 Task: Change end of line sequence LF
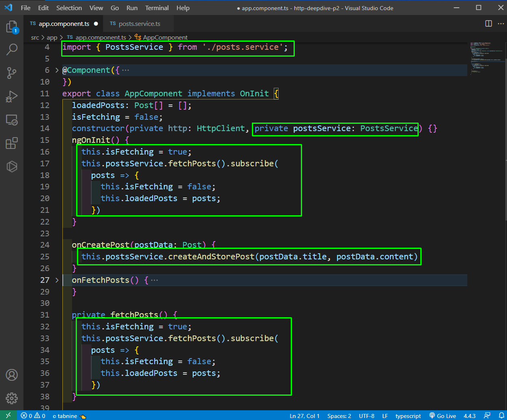click(385, 416)
